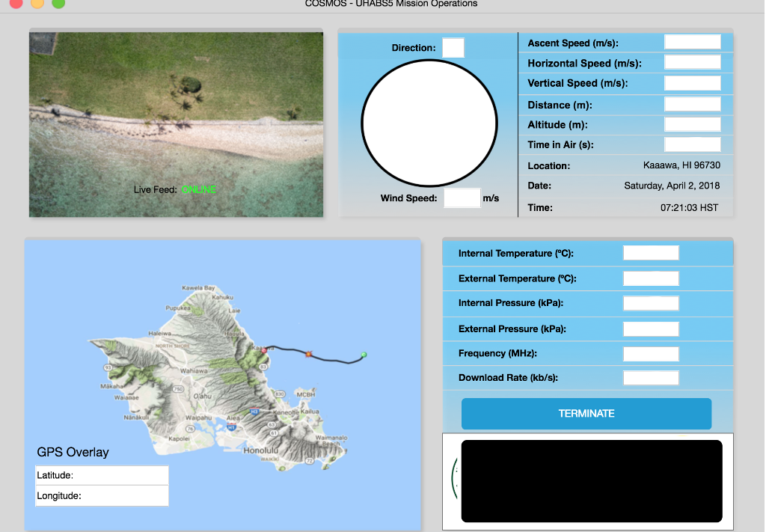This screenshot has height=532, width=766.
Task: Focus the Wind Speed field
Action: (x=462, y=198)
